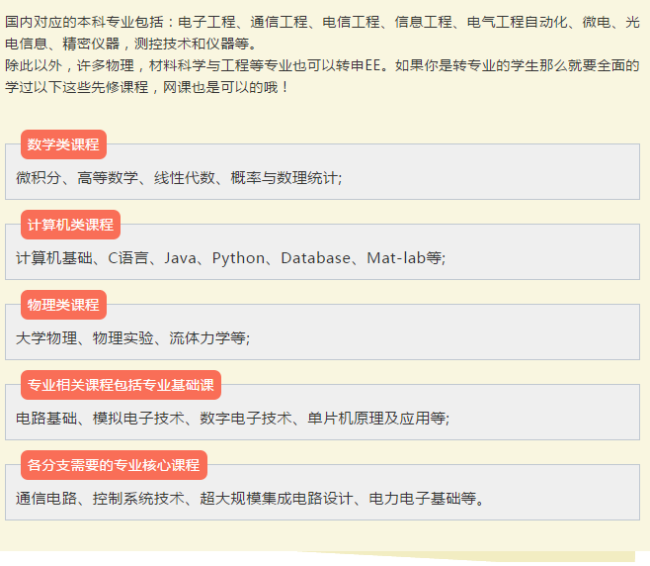
Task: Click the line starting with 电信息、精密仪器
Action: pos(131,44)
